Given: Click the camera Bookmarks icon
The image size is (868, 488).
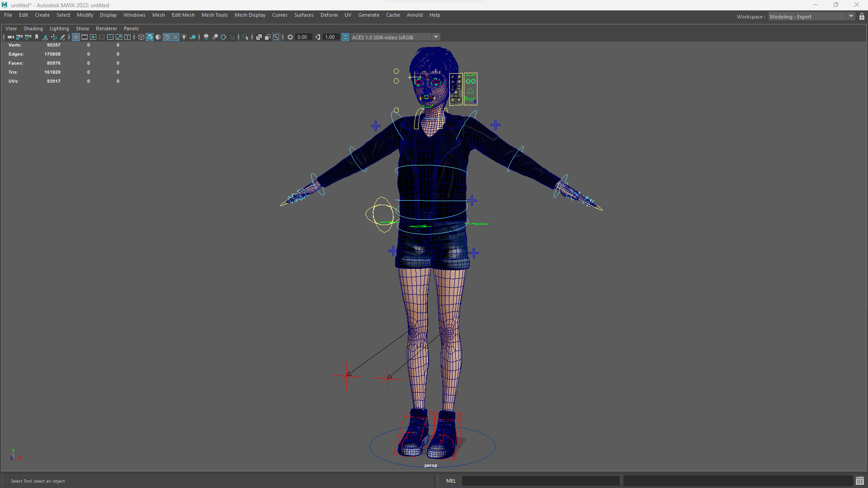Looking at the screenshot, I should (x=37, y=37).
